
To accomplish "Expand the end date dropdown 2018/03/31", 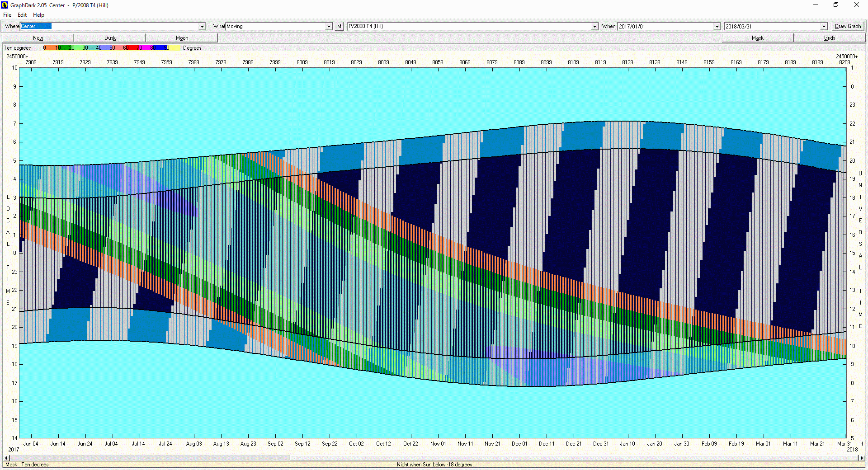I will tap(824, 27).
